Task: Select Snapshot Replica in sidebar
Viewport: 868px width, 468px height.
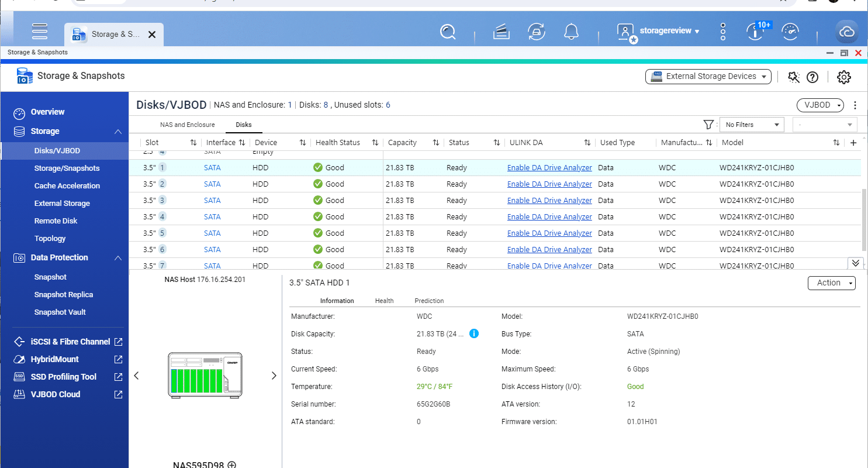Action: coord(64,295)
